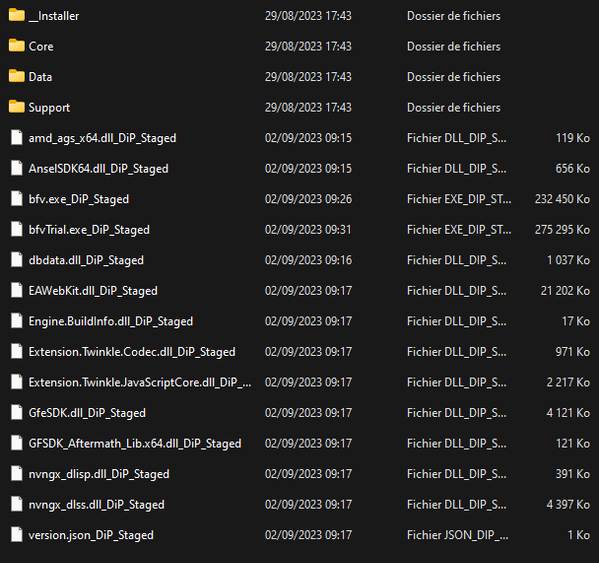Select the Fichier JSON_DIP type entry
The height and width of the screenshot is (563, 599).
[x=457, y=535]
